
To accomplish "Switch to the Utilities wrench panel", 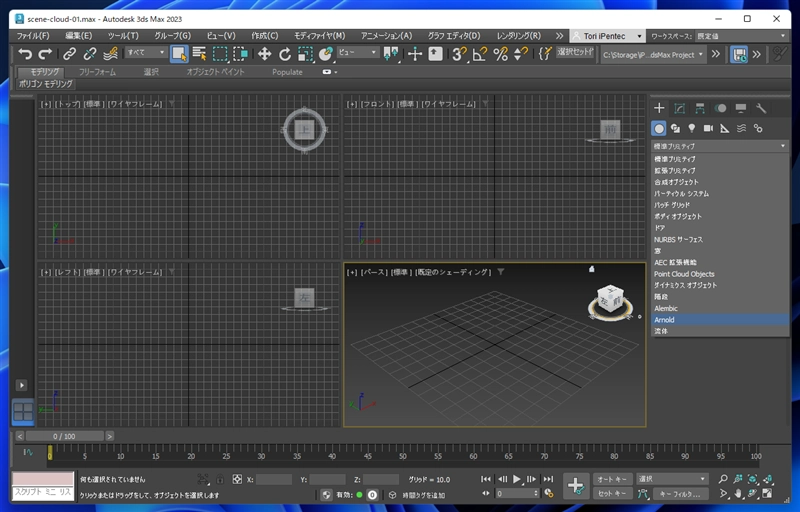I will [761, 108].
